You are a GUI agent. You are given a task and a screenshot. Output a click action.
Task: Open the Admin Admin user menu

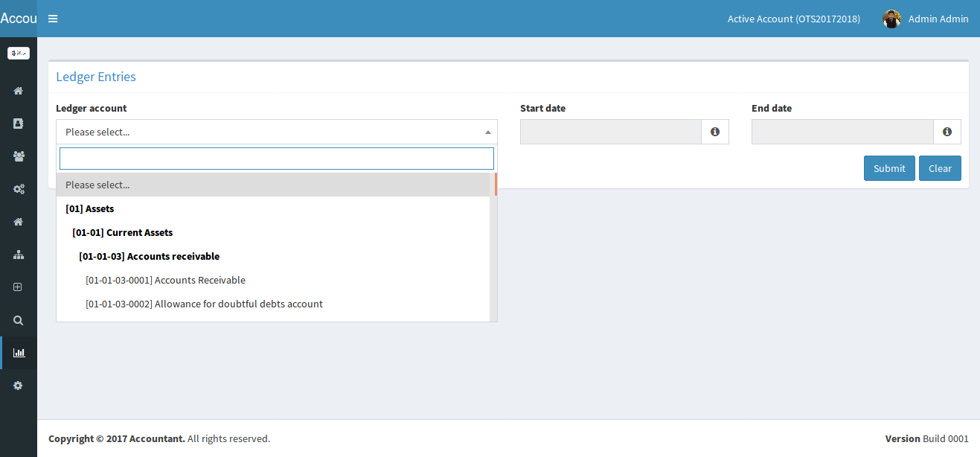pyautogui.click(x=926, y=19)
